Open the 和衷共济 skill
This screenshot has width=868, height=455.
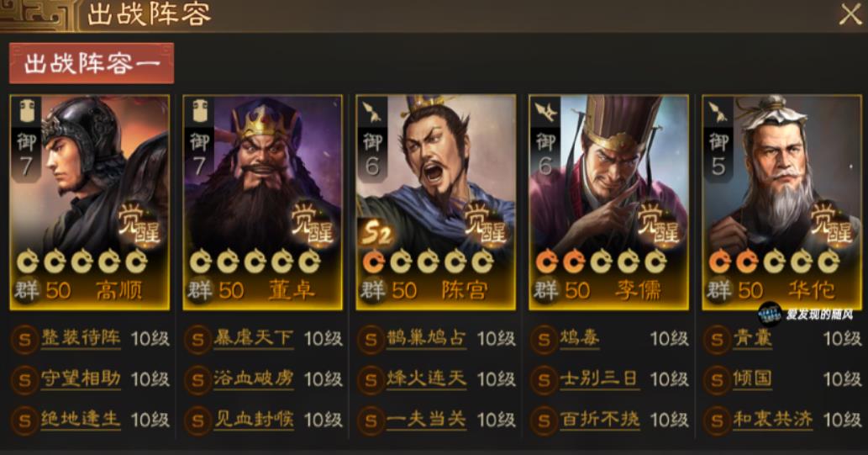[773, 420]
